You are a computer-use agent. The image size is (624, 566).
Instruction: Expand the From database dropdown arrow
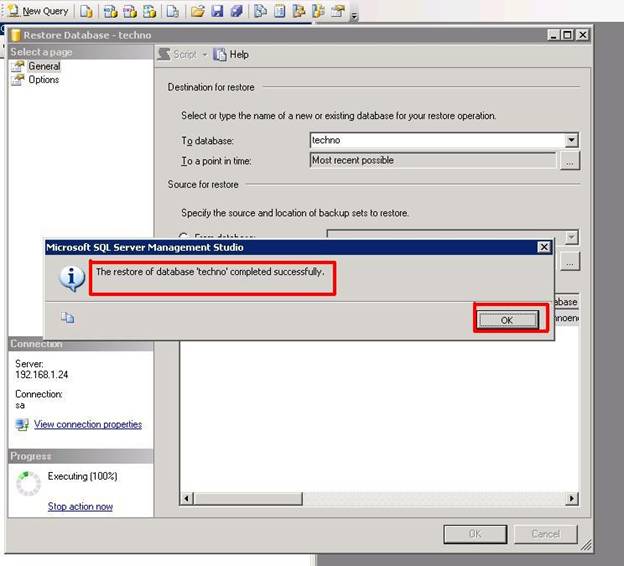[571, 237]
